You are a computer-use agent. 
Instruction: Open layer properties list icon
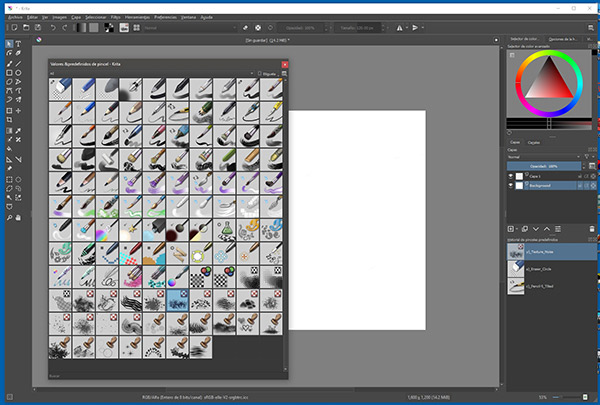click(558, 229)
